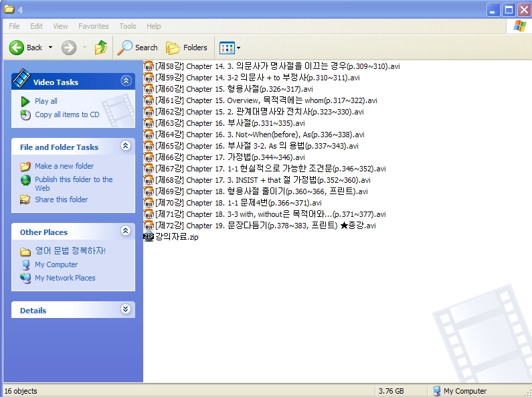
Task: Toggle the Folders pane button
Action: pyautogui.click(x=187, y=48)
